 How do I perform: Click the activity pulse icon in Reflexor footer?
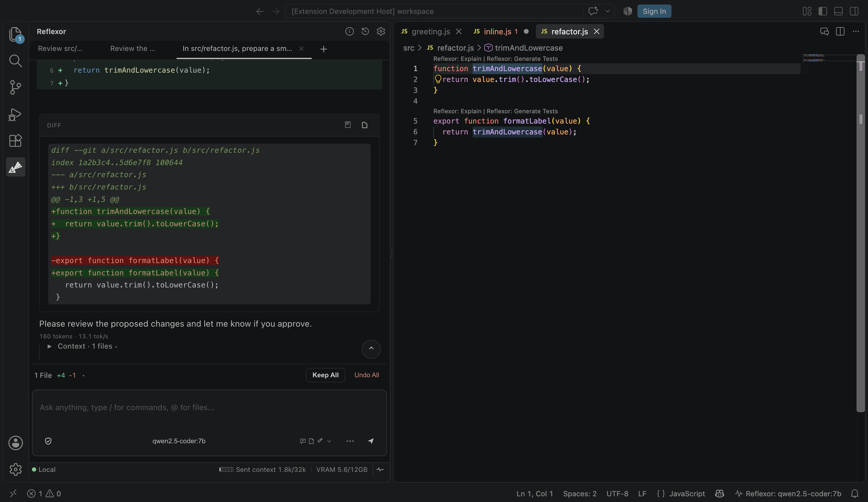tap(380, 469)
